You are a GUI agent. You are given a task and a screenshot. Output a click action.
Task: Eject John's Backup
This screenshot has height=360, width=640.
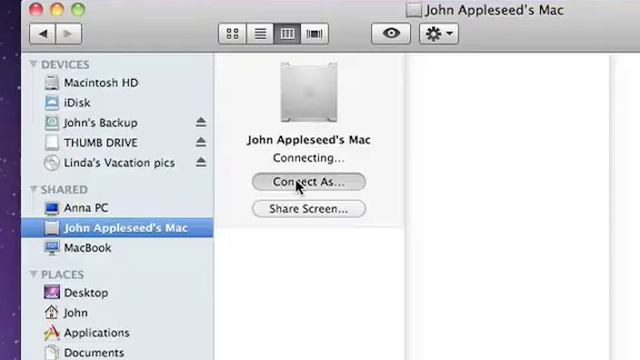coord(200,122)
